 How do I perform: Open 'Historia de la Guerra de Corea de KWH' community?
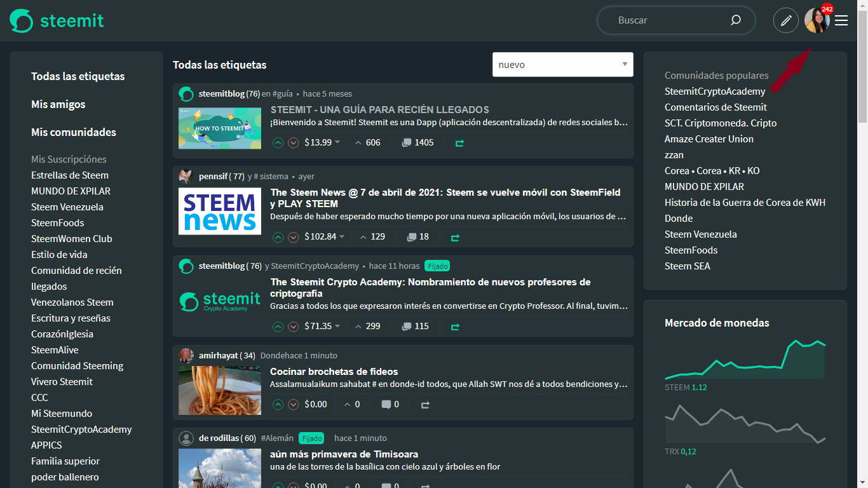tap(745, 203)
